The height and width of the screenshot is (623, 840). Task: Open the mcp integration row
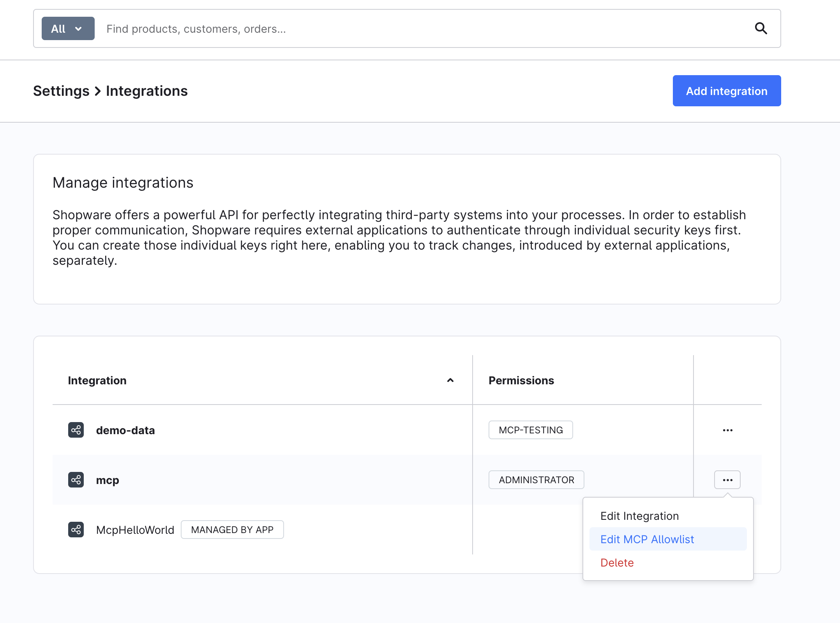tap(108, 480)
